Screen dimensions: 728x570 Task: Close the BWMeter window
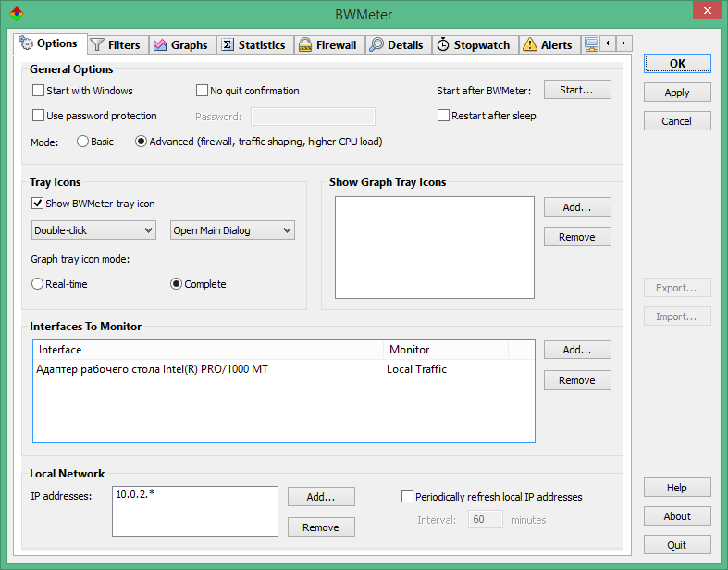[707, 11]
